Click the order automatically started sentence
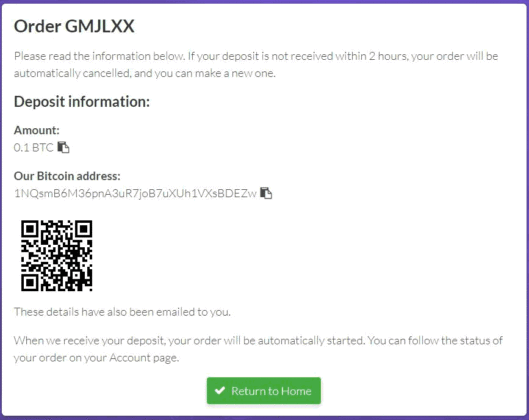Screen dimensions: 529x420 pyautogui.click(x=190, y=341)
